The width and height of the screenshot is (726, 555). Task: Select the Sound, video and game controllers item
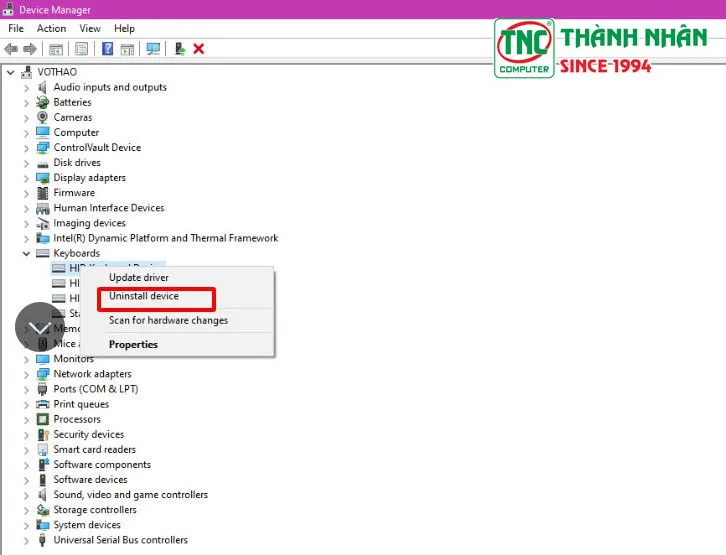[130, 495]
